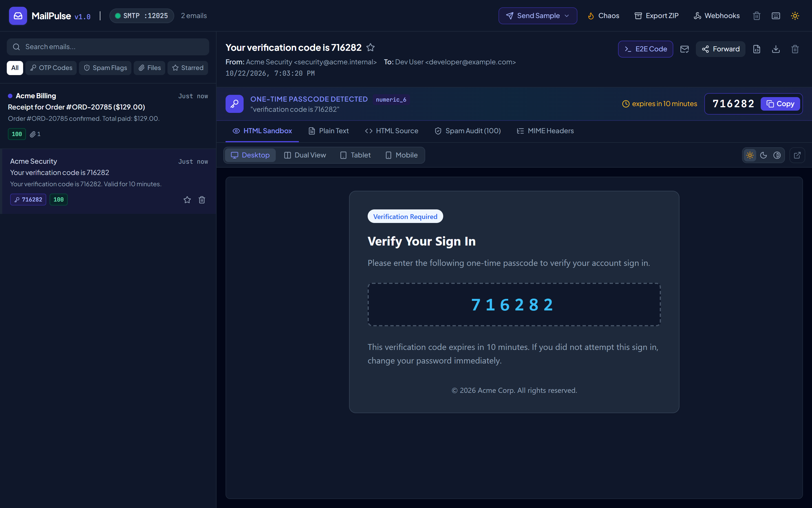Download email using download arrow icon
Image resolution: width=812 pixels, height=508 pixels.
click(776, 49)
